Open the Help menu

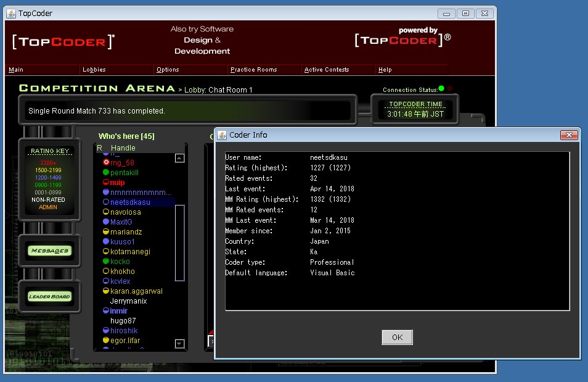pyautogui.click(x=385, y=70)
